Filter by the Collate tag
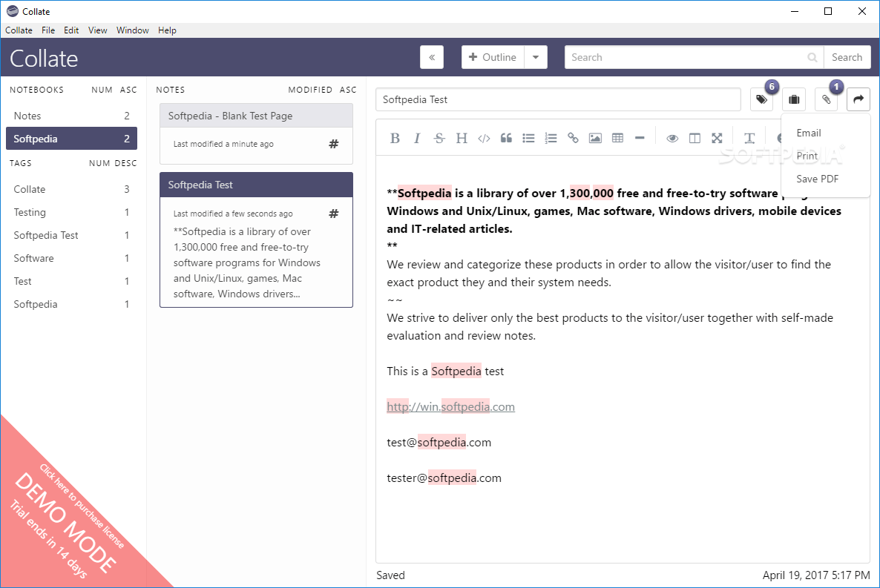 (x=71, y=189)
